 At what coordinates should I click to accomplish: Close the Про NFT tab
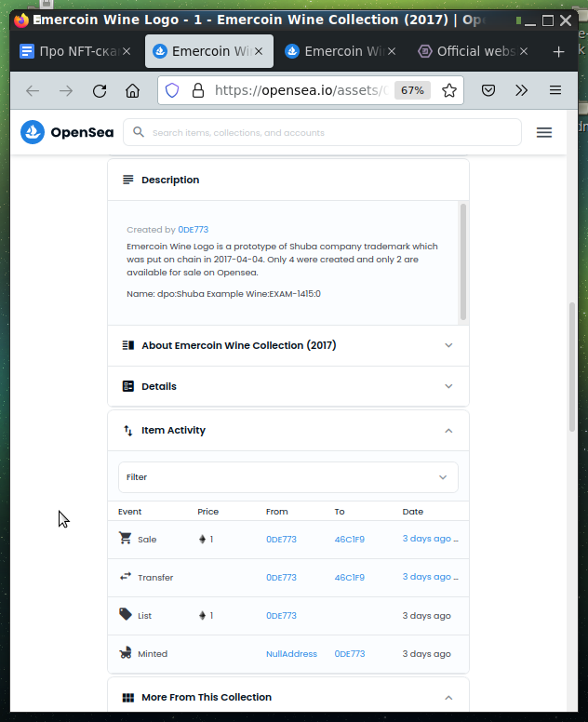(127, 51)
